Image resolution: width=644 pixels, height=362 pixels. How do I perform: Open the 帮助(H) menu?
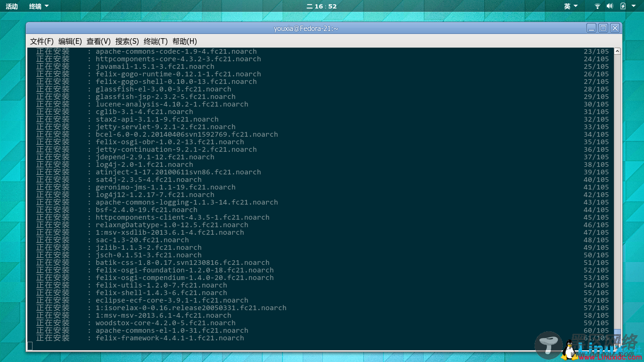185,41
